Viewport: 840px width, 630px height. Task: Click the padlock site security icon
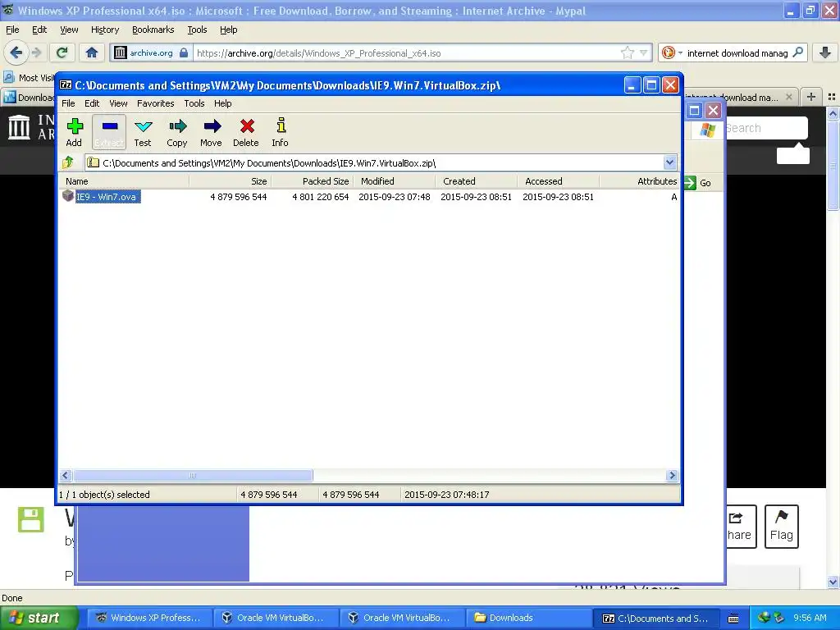tap(184, 52)
